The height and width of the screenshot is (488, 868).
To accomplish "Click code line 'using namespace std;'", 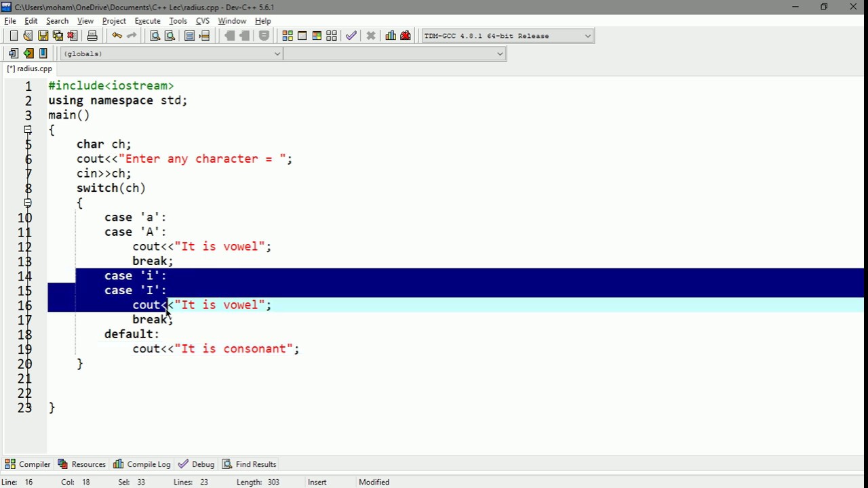I will [x=118, y=100].
